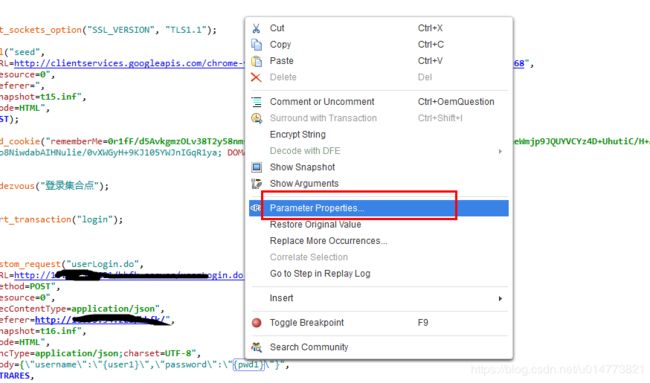Screen dimensions: 650x383
Task: Click the Paste clipboard icon
Action: [x=257, y=61]
